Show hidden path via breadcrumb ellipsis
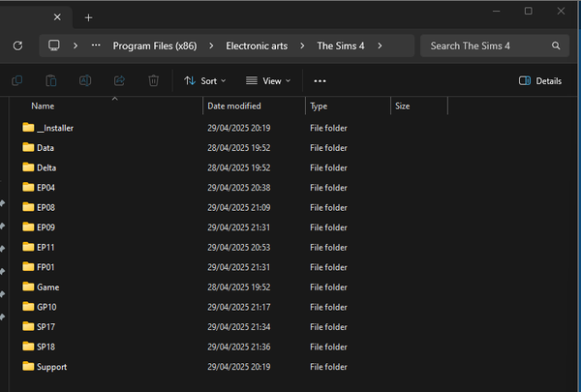Viewport: 581px width, 392px height. click(x=95, y=45)
